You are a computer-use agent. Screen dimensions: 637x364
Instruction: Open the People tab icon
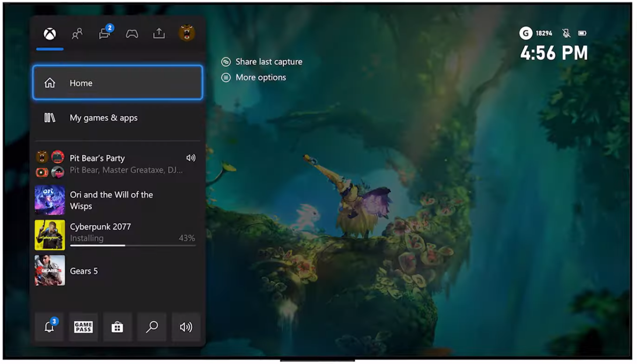pyautogui.click(x=77, y=34)
